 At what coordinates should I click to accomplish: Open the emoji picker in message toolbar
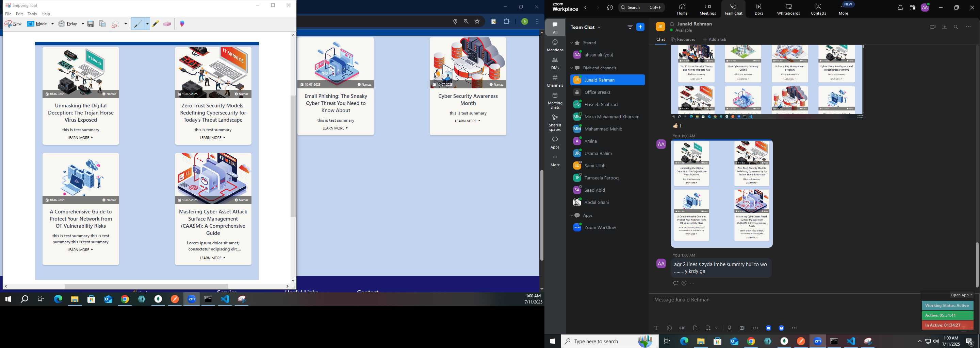coord(669,328)
